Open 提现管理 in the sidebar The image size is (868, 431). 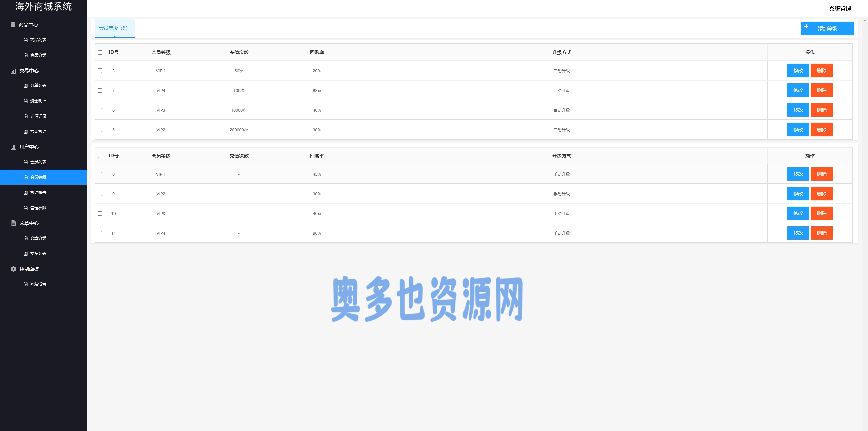coord(38,132)
